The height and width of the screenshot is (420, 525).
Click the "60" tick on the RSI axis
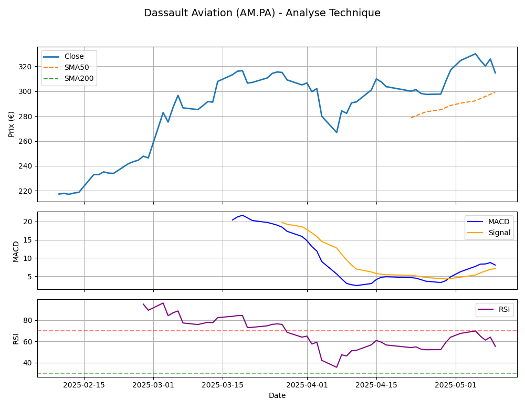click(x=28, y=342)
